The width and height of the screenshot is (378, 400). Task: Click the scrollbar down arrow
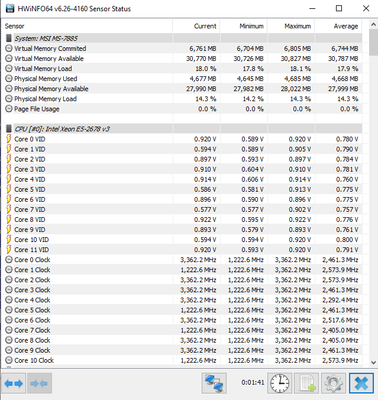pyautogui.click(x=373, y=362)
